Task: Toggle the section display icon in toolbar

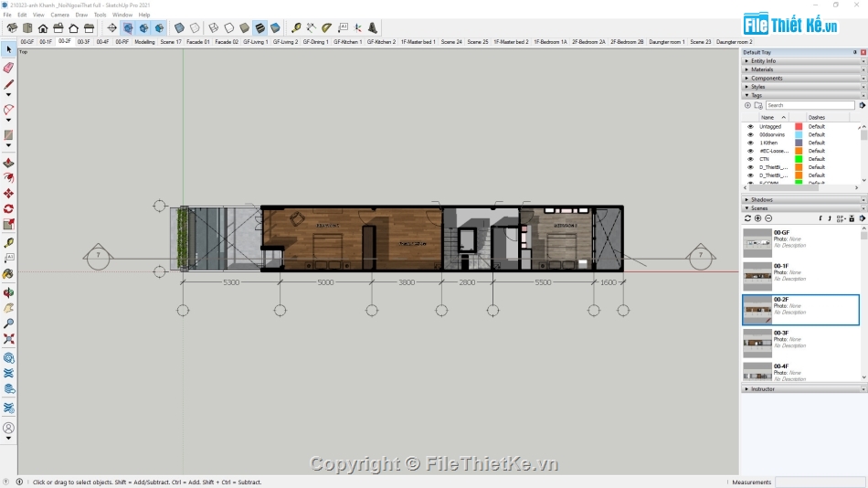Action: (128, 27)
